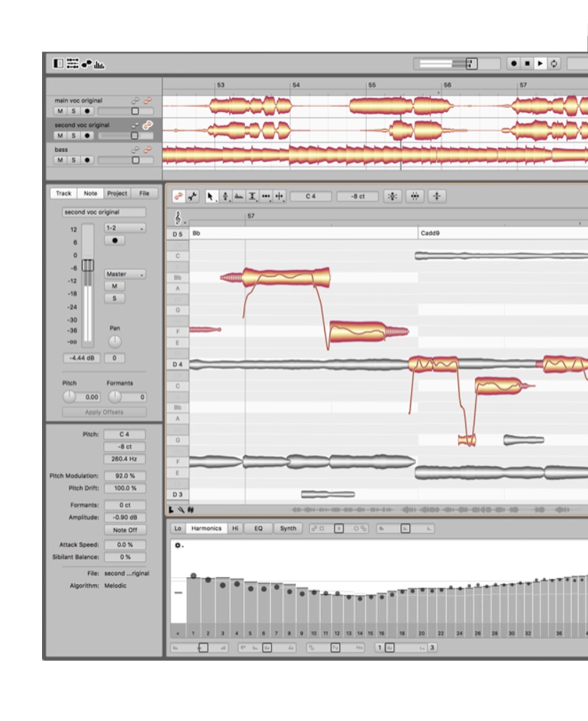Click the orange blob icon on bass track
The image size is (588, 721).
pos(148,149)
